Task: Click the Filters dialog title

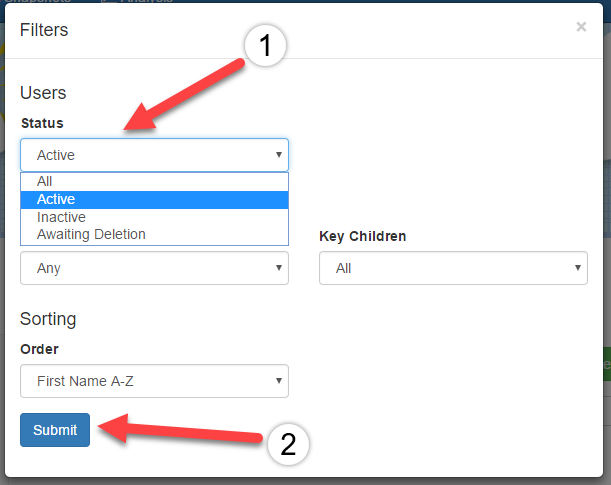Action: (x=44, y=30)
